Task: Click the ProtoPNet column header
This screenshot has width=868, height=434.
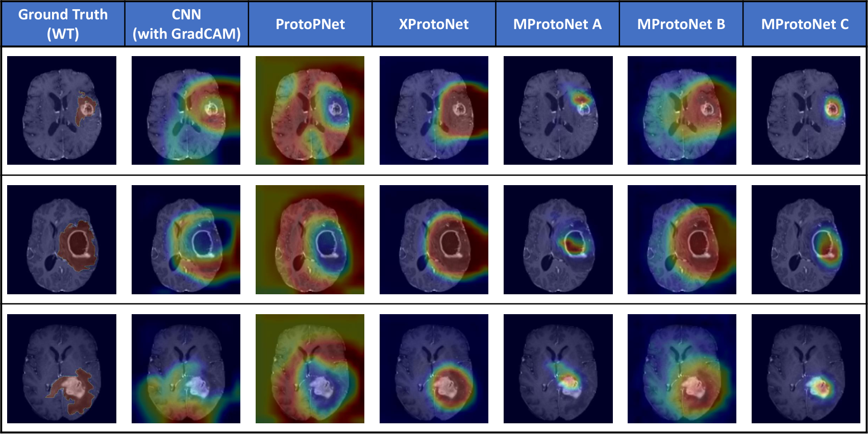Action: pyautogui.click(x=310, y=24)
